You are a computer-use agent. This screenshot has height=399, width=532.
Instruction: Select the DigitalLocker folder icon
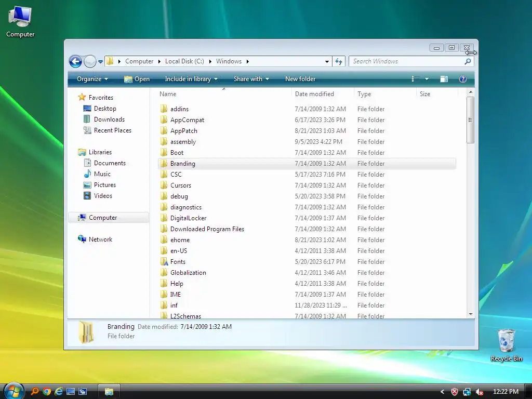coord(164,218)
